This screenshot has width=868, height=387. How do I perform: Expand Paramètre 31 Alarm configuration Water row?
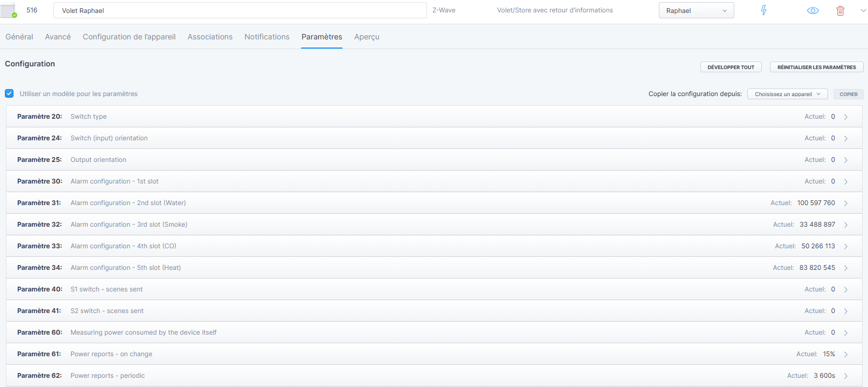point(434,203)
